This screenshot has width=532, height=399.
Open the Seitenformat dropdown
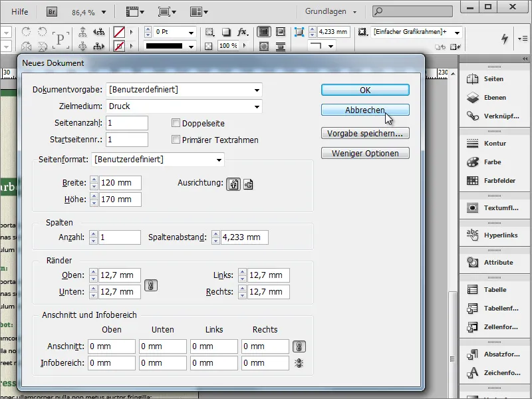158,160
